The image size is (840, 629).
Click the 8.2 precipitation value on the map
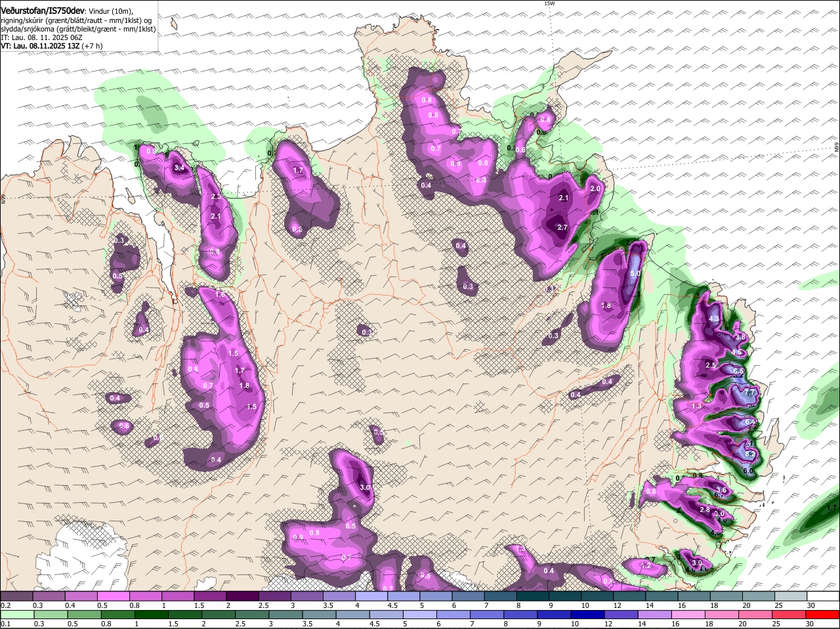(751, 454)
